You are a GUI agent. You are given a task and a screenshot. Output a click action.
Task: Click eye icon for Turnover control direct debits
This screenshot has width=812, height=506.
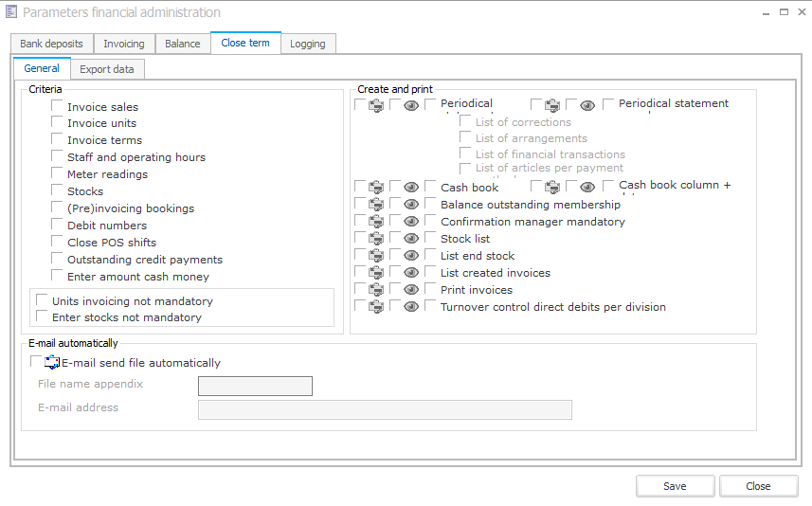(x=411, y=307)
